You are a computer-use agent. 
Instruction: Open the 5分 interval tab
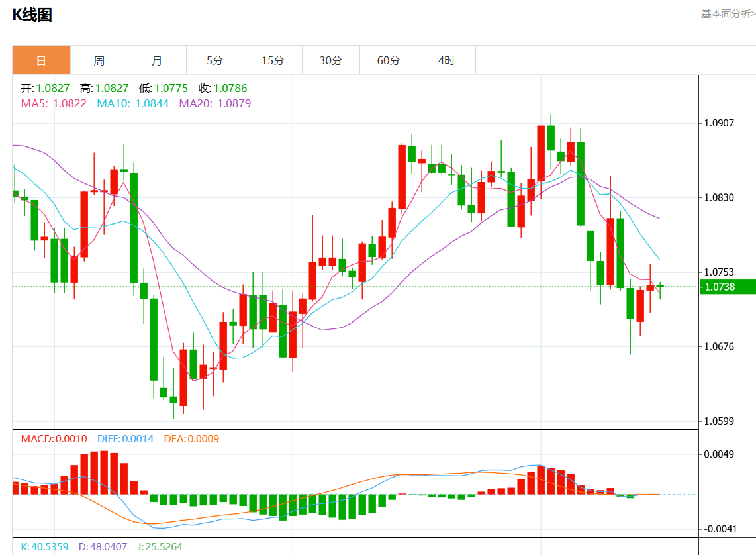[215, 60]
